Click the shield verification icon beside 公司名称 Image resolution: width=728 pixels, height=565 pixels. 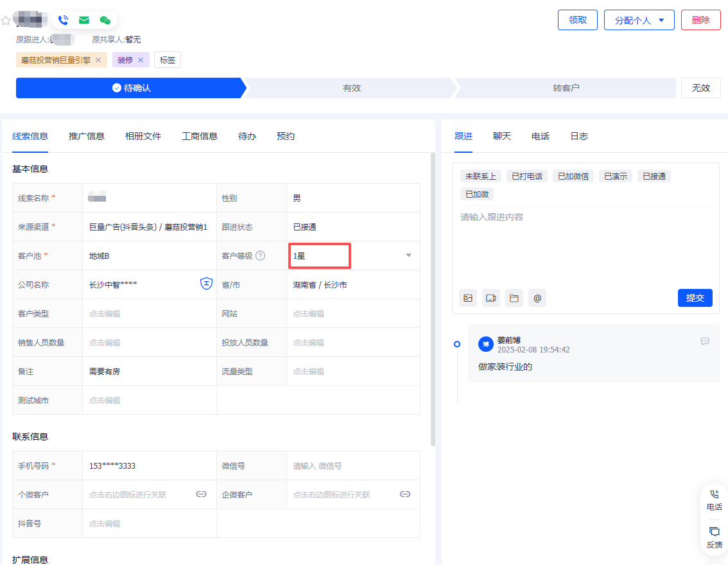click(x=205, y=283)
